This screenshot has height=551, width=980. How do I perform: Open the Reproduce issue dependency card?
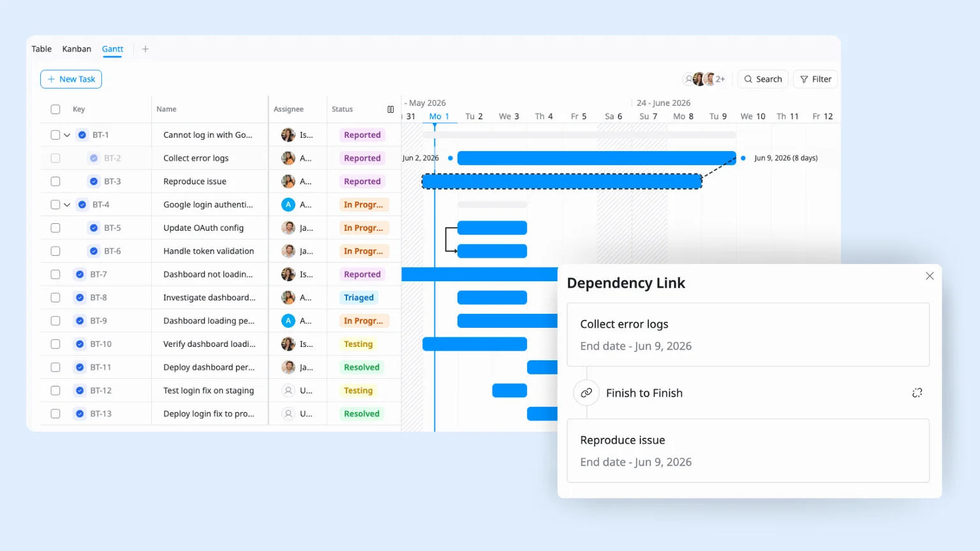click(748, 450)
